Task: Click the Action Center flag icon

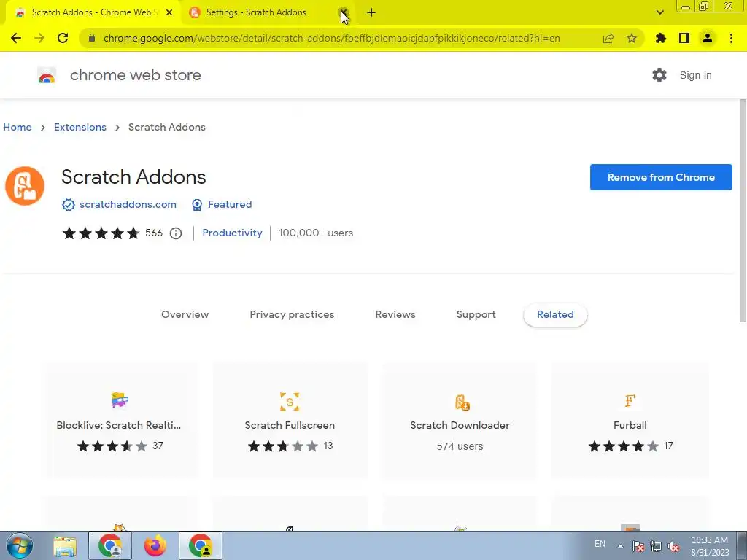Action: 638,546
